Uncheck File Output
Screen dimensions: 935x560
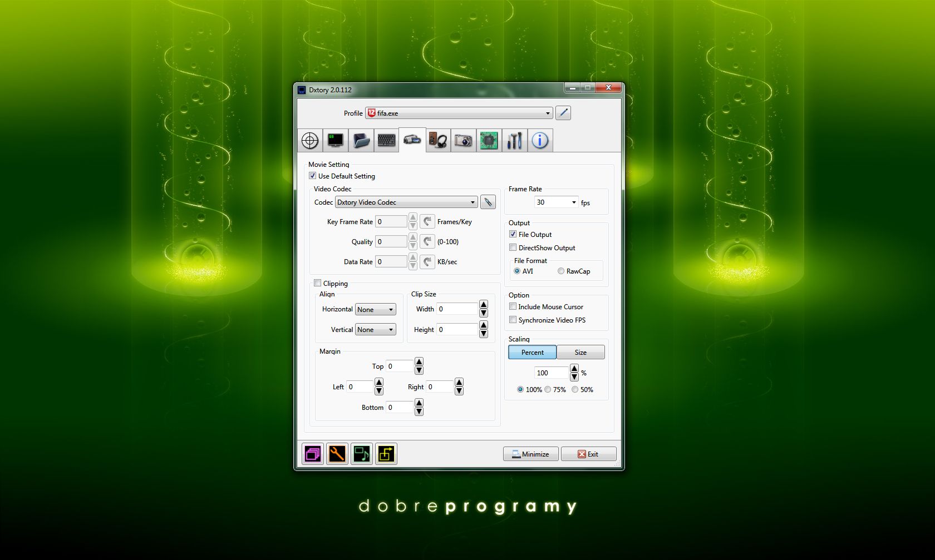click(513, 234)
